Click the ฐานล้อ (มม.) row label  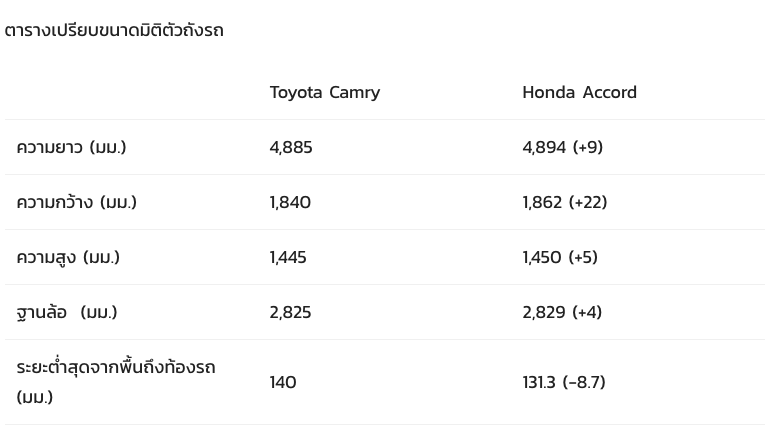coord(67,313)
